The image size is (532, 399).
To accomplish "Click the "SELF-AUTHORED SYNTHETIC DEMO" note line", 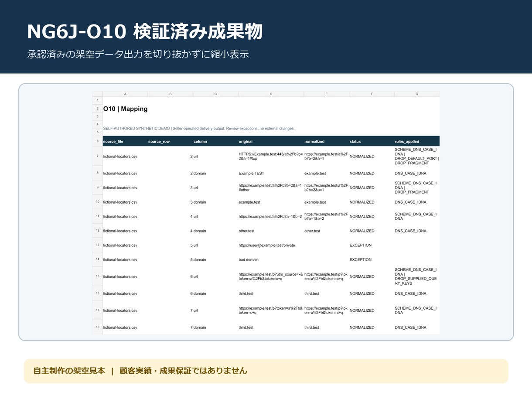I will (199, 129).
